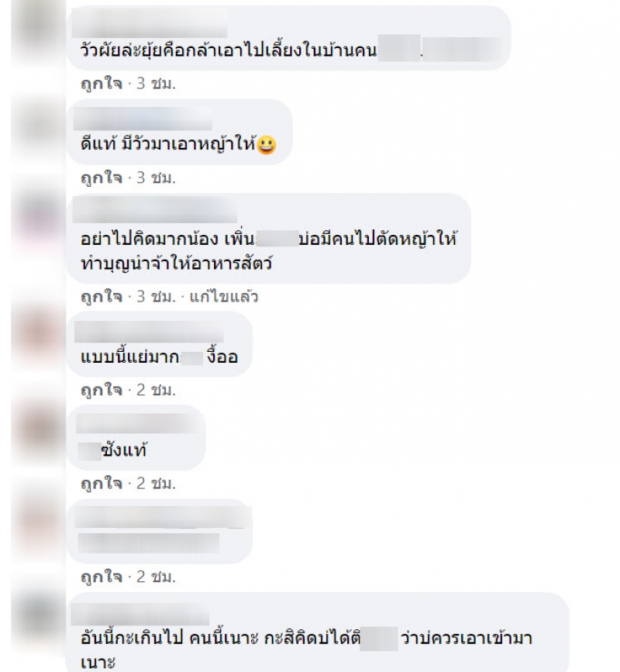Open the 2 ชม. timestamp under ซังแท้ comment

click(156, 483)
